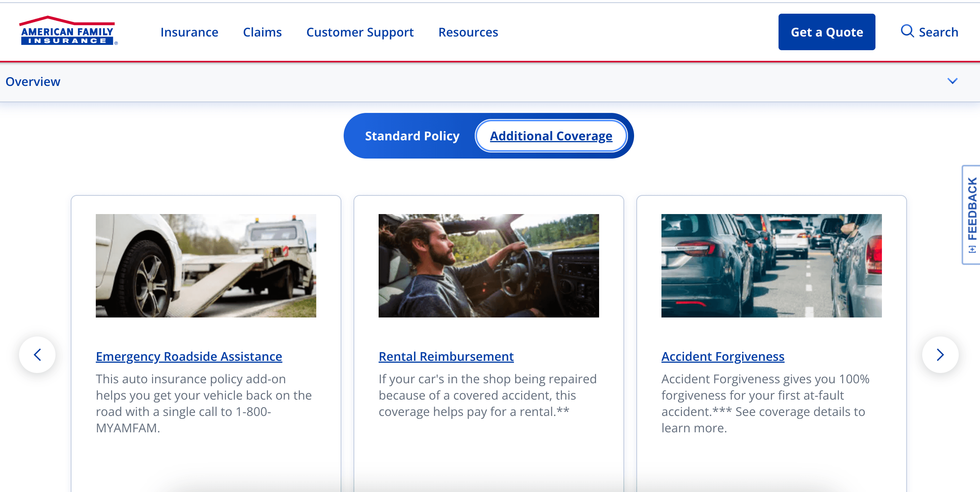Click the previous carousel arrow
This screenshot has width=980, height=492.
click(37, 355)
